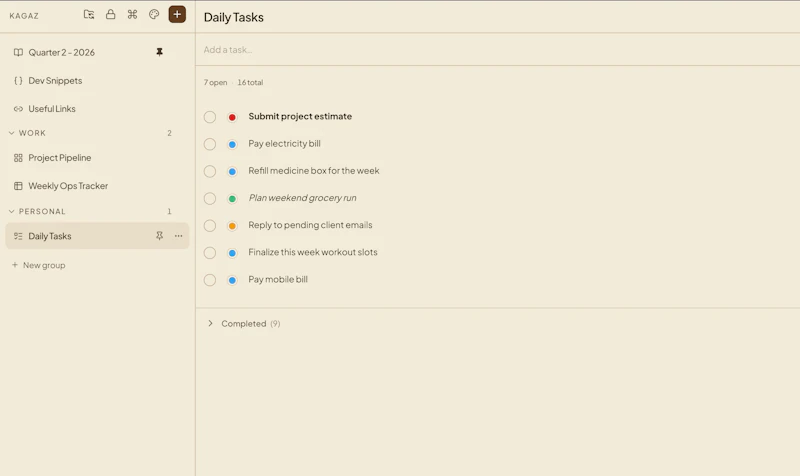This screenshot has width=800, height=476.
Task: Click the blue priority dot on Refill medicine box
Action: pyautogui.click(x=232, y=171)
